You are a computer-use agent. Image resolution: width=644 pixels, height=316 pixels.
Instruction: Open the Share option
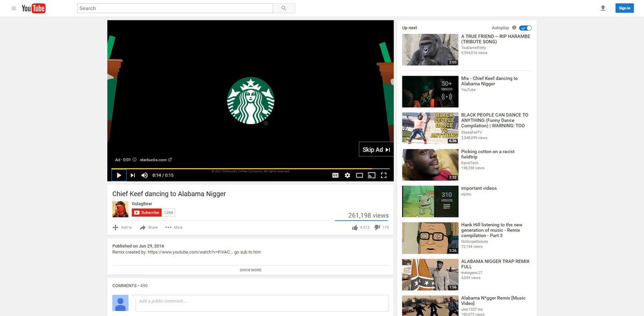click(x=149, y=227)
